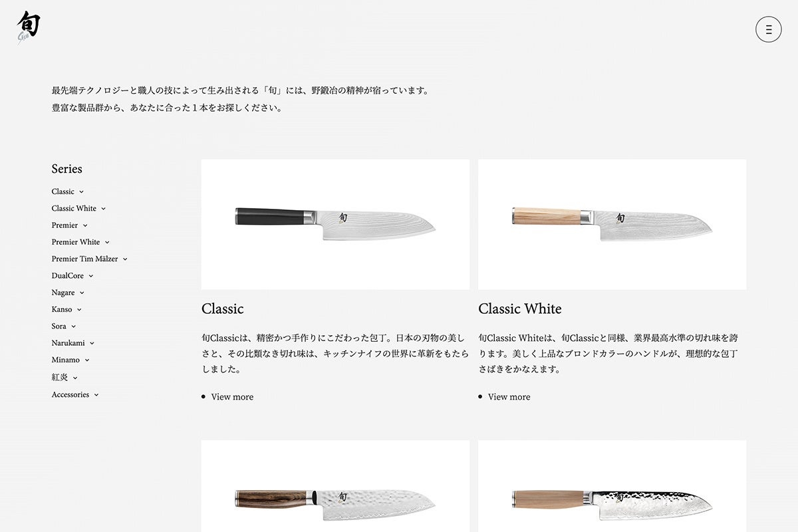Expand the Classic series chevron
This screenshot has width=798, height=532.
click(81, 192)
